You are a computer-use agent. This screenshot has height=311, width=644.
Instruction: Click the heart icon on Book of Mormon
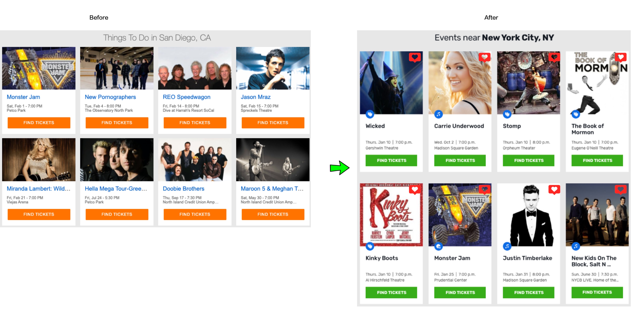click(x=620, y=57)
